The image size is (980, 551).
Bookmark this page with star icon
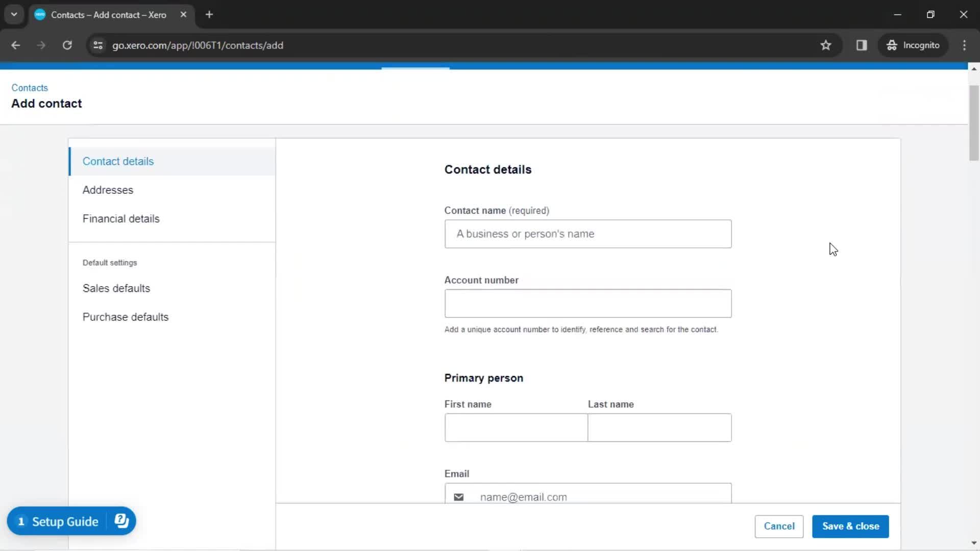826,45
